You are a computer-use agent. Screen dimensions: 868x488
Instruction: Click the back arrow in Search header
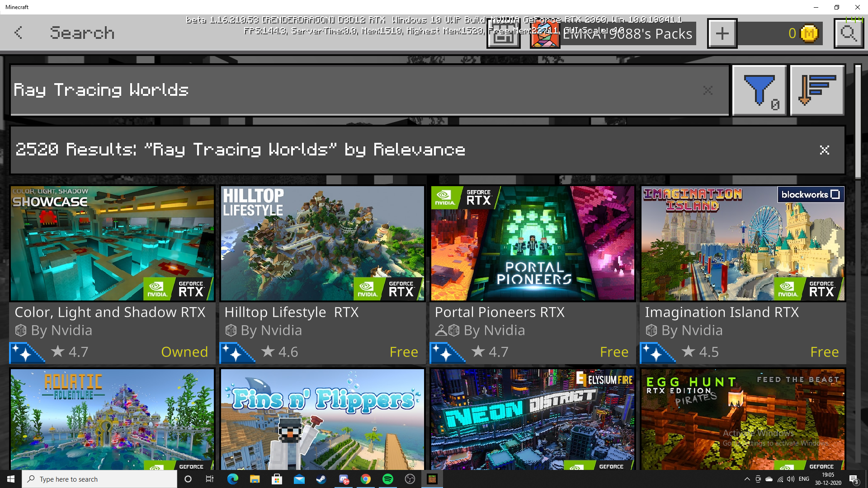point(18,33)
